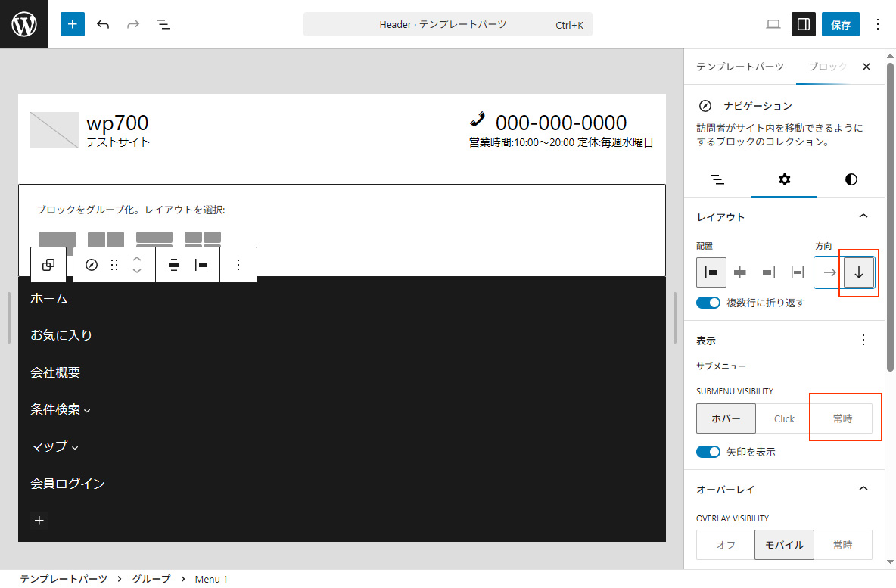The width and height of the screenshot is (896, 588).
Task: Open the block inserter plus icon
Action: (72, 23)
